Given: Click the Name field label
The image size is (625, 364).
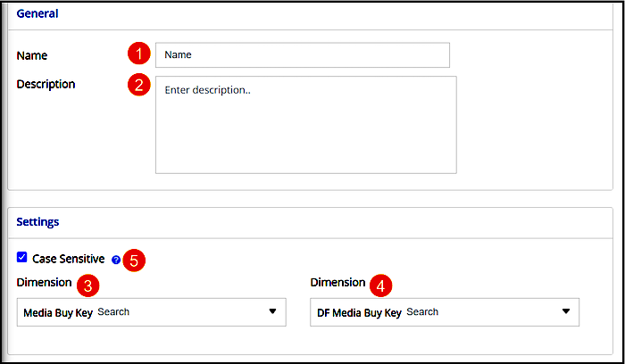Looking at the screenshot, I should 32,55.
